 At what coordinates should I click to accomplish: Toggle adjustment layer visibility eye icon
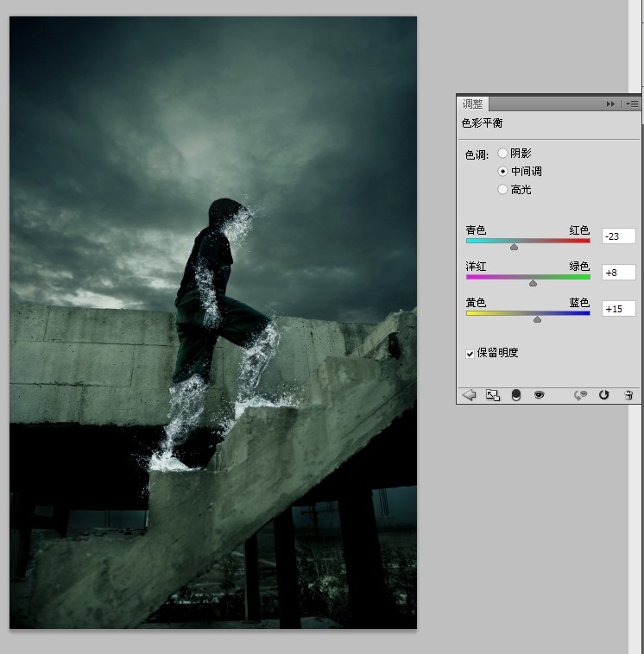tap(540, 394)
